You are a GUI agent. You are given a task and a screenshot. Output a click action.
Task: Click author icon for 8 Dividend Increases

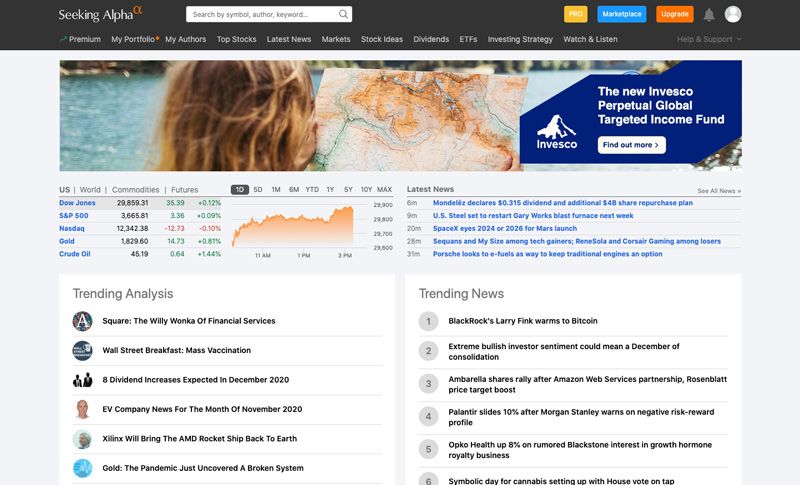(82, 380)
